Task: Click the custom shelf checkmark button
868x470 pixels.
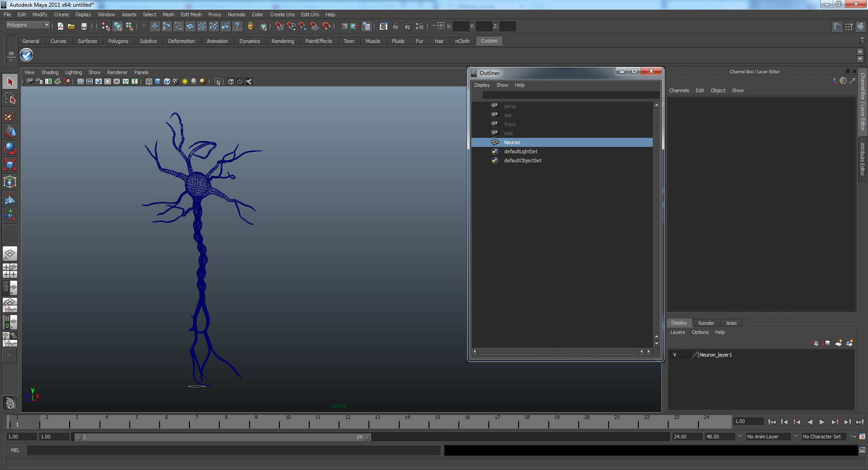Action: click(27, 55)
